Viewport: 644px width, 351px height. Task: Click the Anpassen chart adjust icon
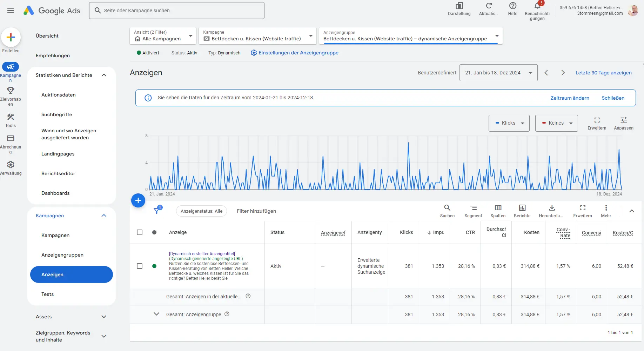pos(624,120)
